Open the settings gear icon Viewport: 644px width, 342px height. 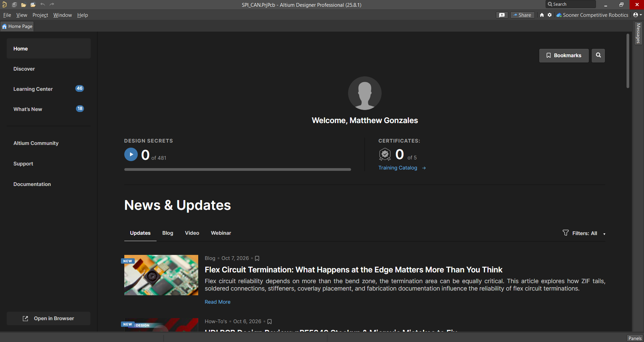[x=550, y=15]
